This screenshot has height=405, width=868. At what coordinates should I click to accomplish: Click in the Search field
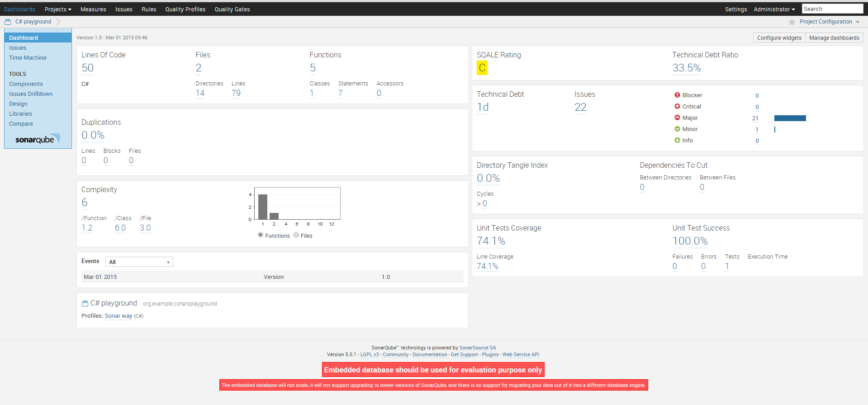(x=832, y=9)
